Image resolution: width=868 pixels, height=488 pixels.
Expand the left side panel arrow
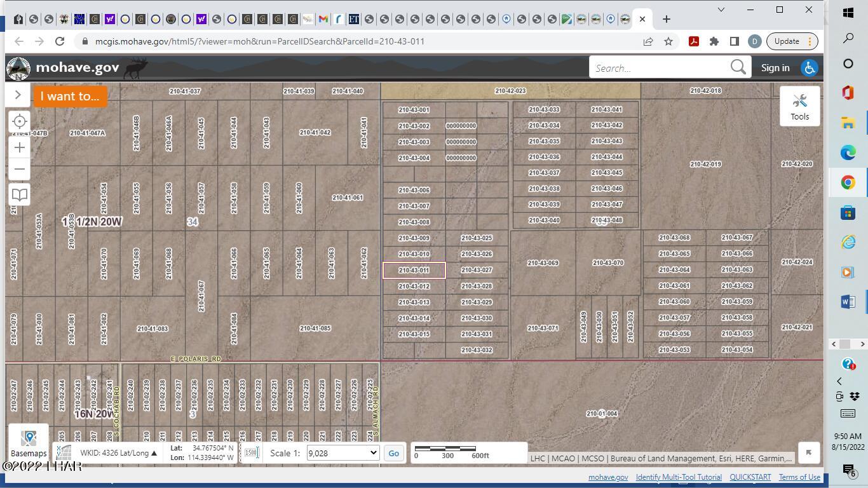click(18, 95)
